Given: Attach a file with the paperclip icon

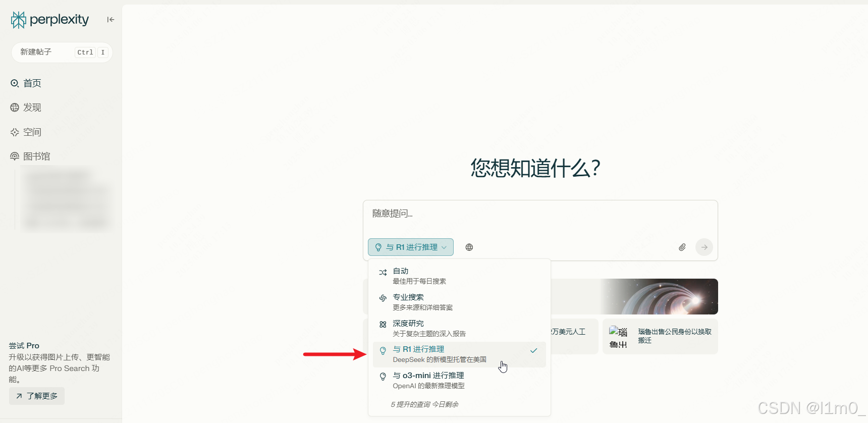Looking at the screenshot, I should coord(682,247).
